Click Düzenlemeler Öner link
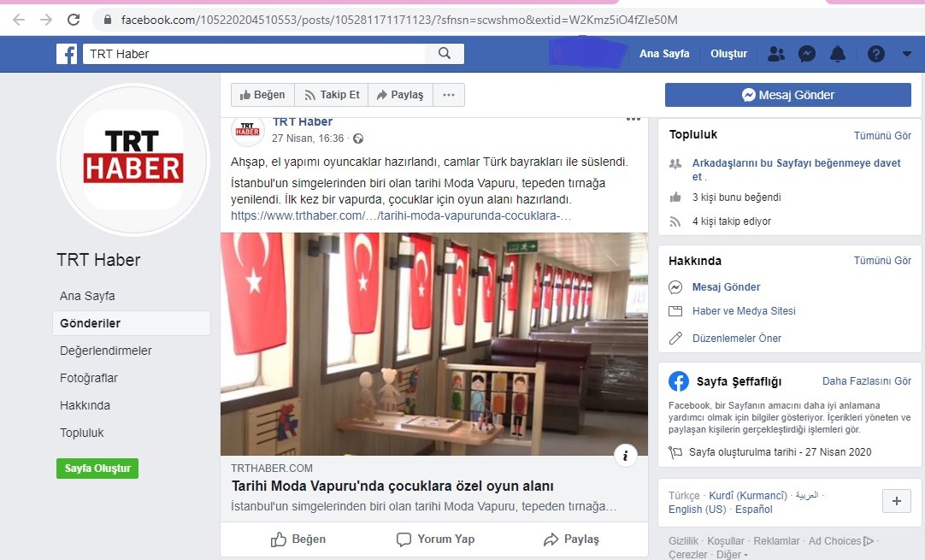925x560 pixels. [737, 338]
